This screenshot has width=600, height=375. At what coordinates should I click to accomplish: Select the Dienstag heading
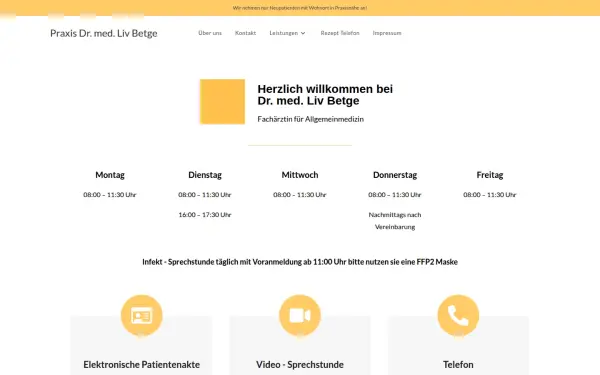pyautogui.click(x=205, y=175)
